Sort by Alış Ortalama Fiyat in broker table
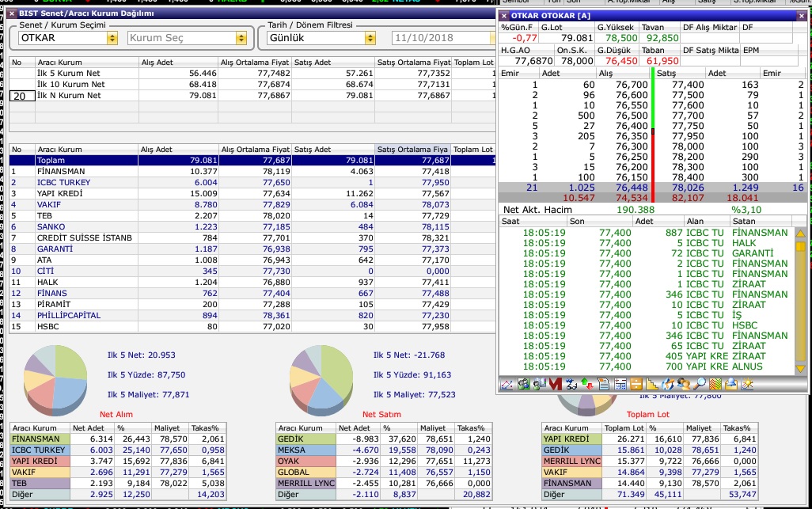 click(x=256, y=150)
